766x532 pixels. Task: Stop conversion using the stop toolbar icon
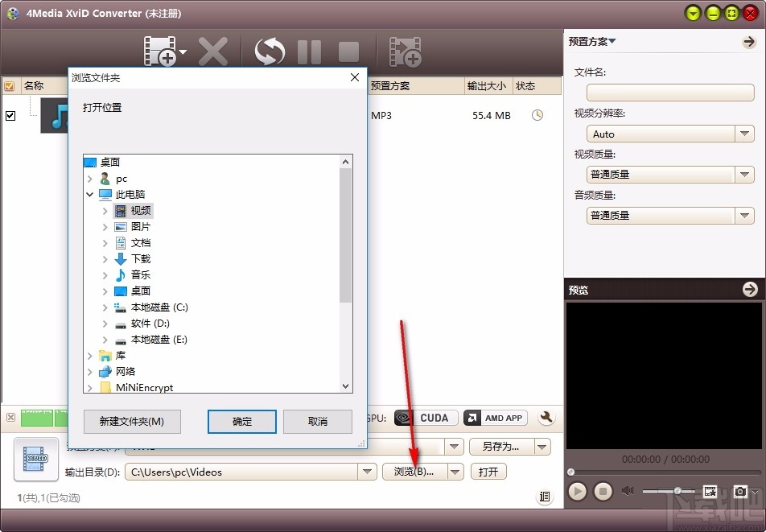[348, 51]
